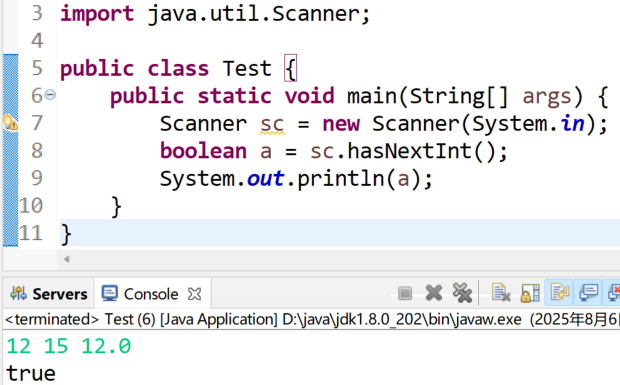Remove the launch with the single X icon
This screenshot has width=620, height=385.
(x=434, y=293)
